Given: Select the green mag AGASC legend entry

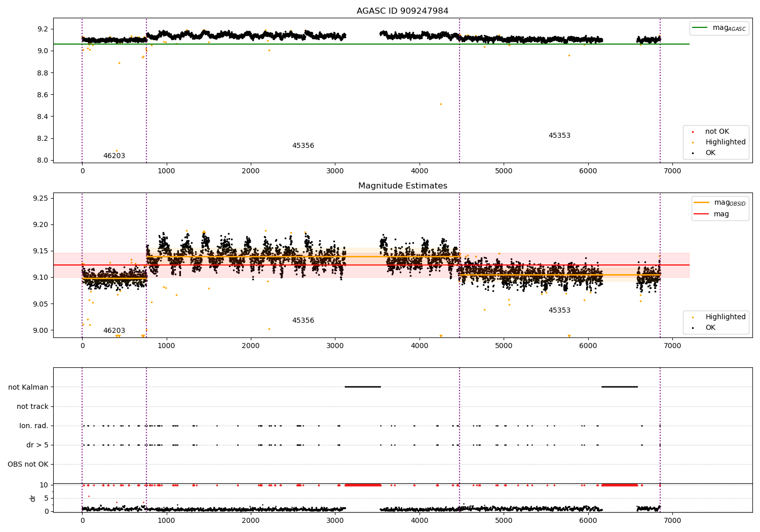Looking at the screenshot, I should click(x=719, y=28).
